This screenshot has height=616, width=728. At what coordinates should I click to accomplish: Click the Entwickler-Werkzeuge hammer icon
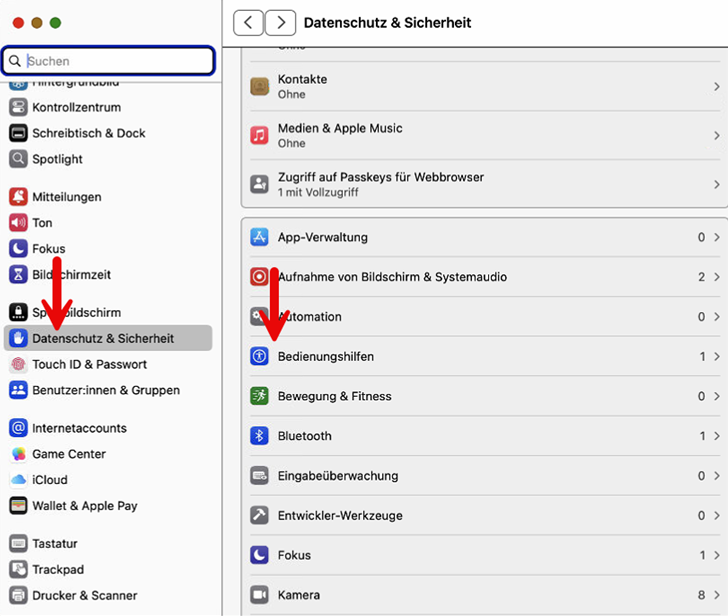tap(260, 515)
